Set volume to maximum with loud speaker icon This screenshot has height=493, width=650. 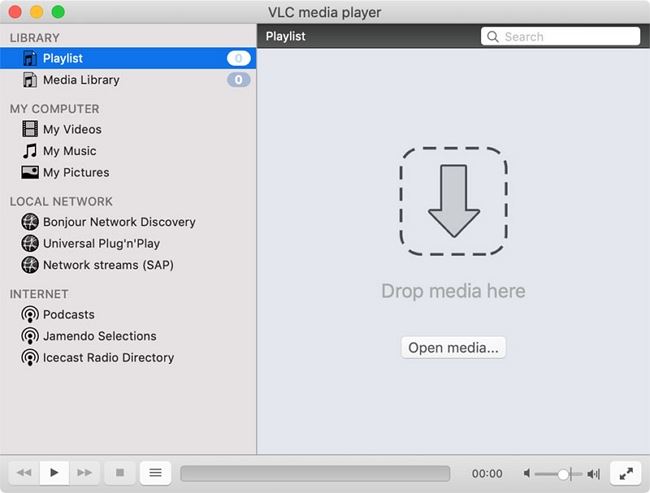(x=593, y=474)
